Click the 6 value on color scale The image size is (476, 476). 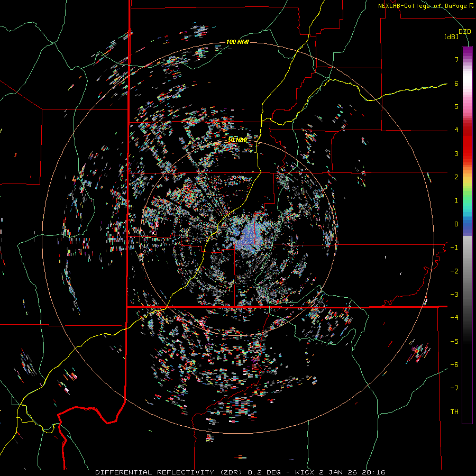click(x=456, y=83)
